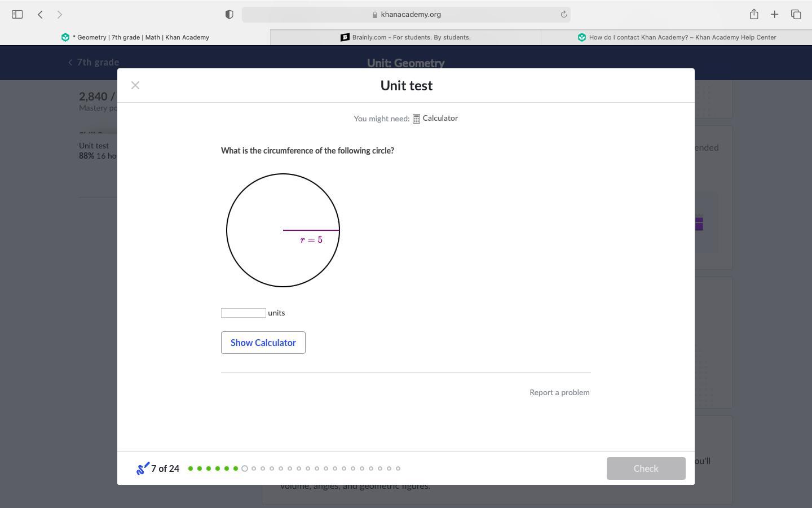
Task: Click the Unit test dialog title
Action: pos(407,85)
